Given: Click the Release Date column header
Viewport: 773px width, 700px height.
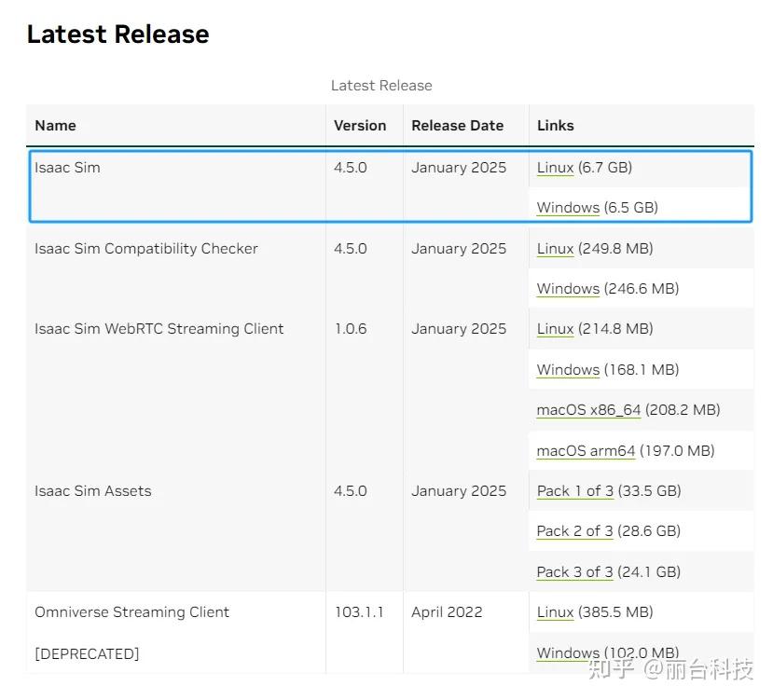Looking at the screenshot, I should pyautogui.click(x=457, y=125).
